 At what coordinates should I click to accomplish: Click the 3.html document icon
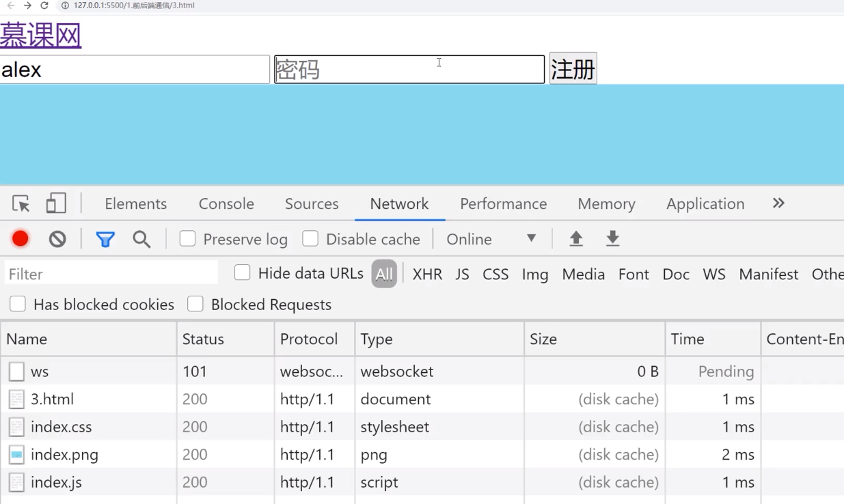[16, 400]
